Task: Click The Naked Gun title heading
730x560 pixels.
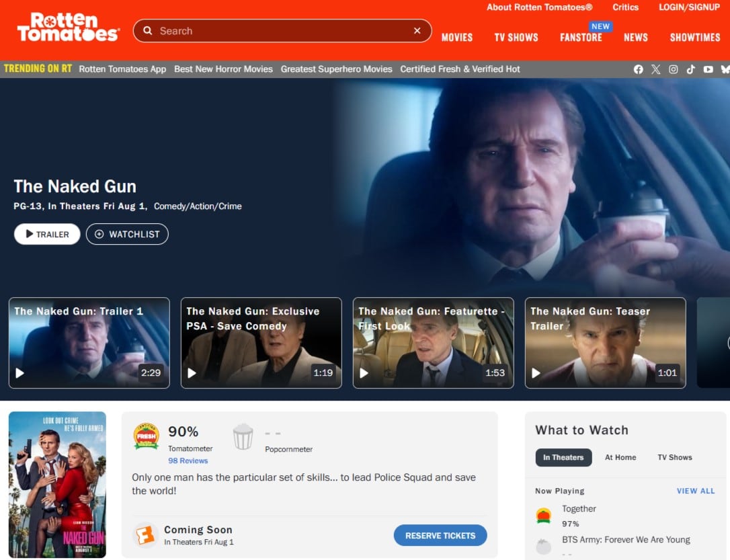Action: (x=75, y=186)
